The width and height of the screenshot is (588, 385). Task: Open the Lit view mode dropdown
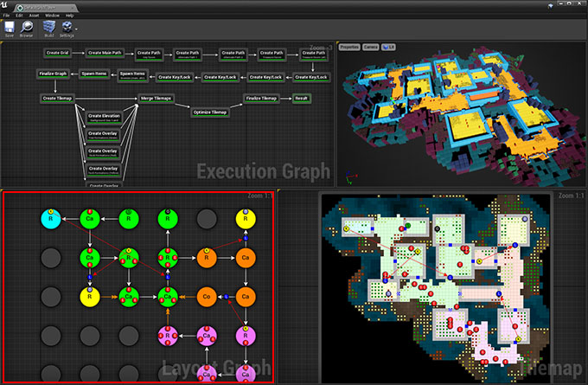tap(388, 48)
